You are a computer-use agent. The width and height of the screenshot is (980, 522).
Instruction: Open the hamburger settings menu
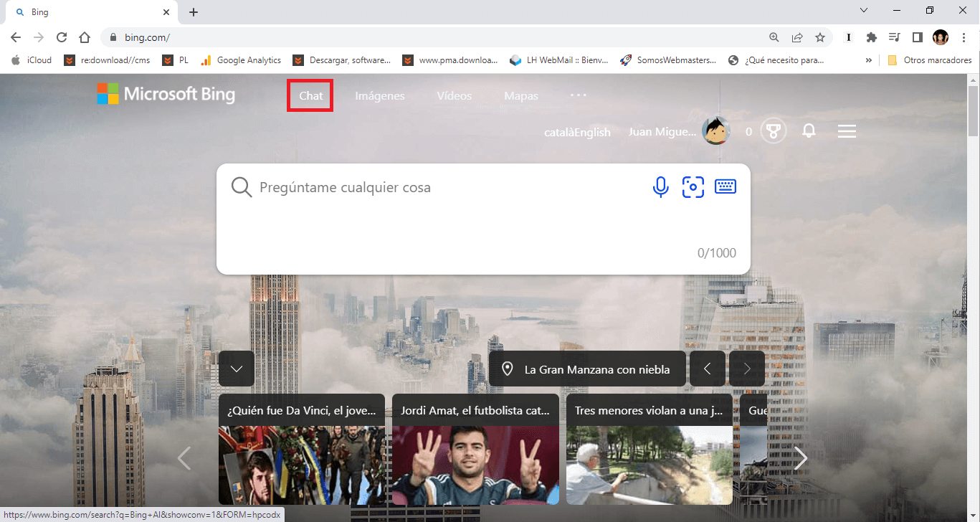pos(847,131)
